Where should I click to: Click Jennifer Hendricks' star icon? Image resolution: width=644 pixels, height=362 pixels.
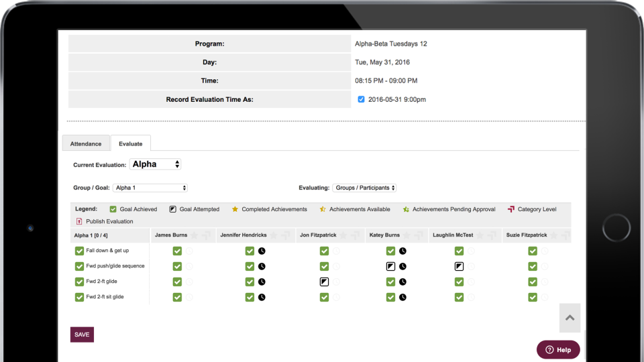(x=274, y=235)
